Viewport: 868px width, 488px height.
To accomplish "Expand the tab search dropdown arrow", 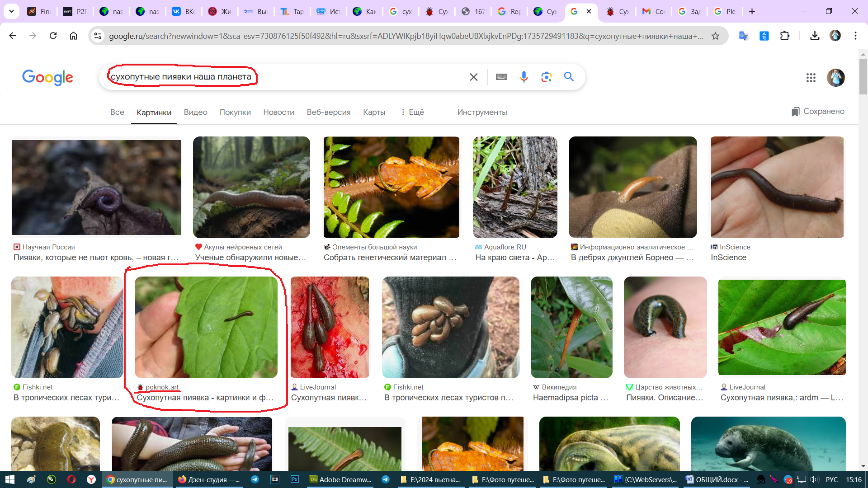I will click(x=11, y=11).
